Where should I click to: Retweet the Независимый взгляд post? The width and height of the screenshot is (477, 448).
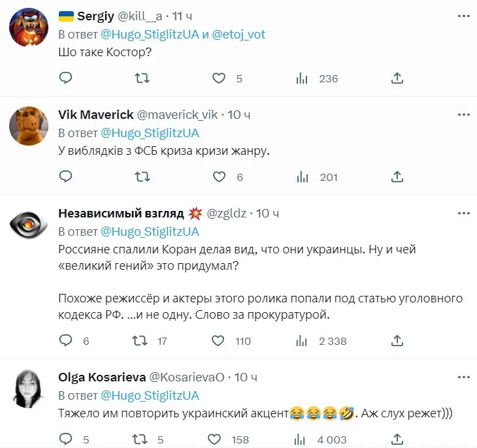140,341
